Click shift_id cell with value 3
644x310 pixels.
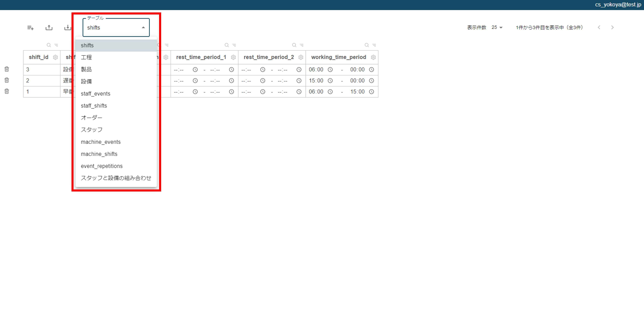(42, 70)
